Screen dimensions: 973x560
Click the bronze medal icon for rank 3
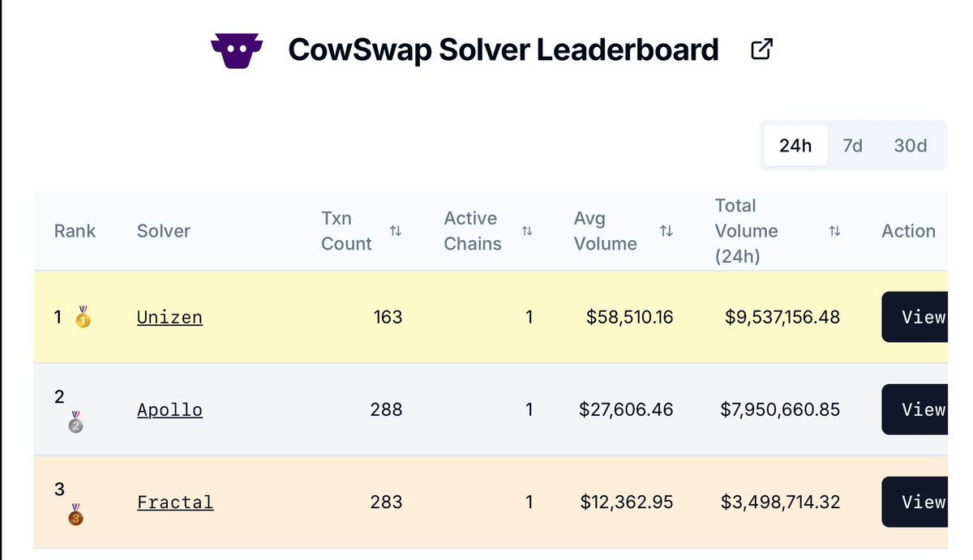click(75, 514)
